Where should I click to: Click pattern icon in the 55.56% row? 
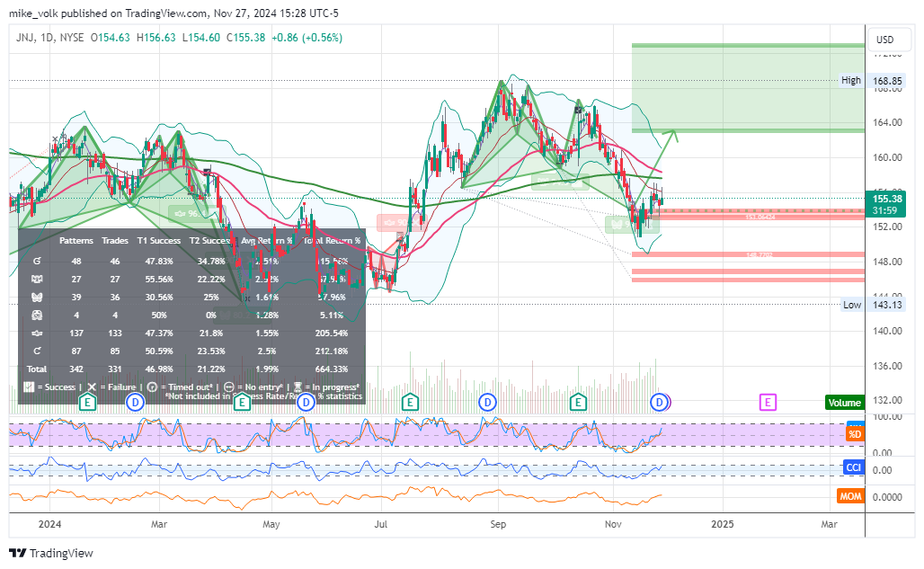coord(37,280)
